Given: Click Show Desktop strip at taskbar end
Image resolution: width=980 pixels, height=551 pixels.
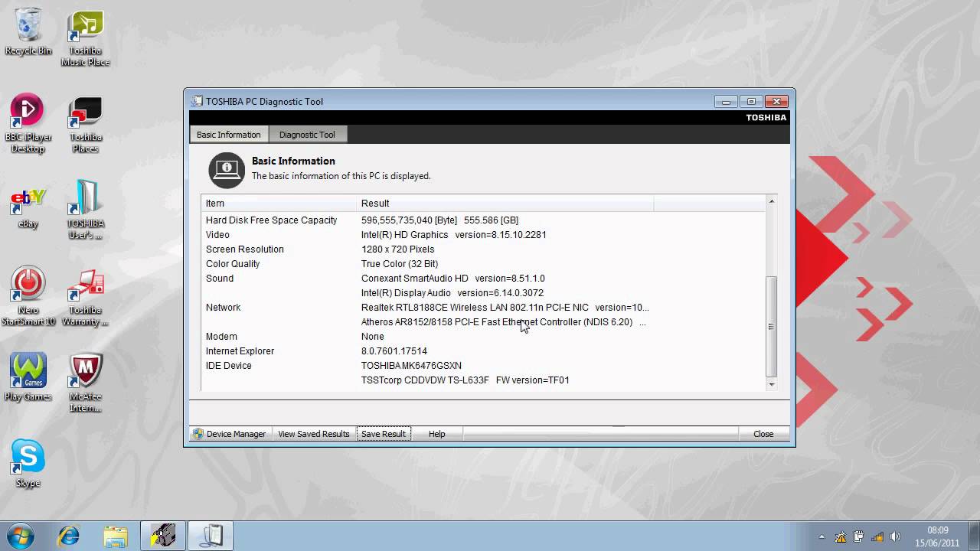Looking at the screenshot, I should pos(974,536).
